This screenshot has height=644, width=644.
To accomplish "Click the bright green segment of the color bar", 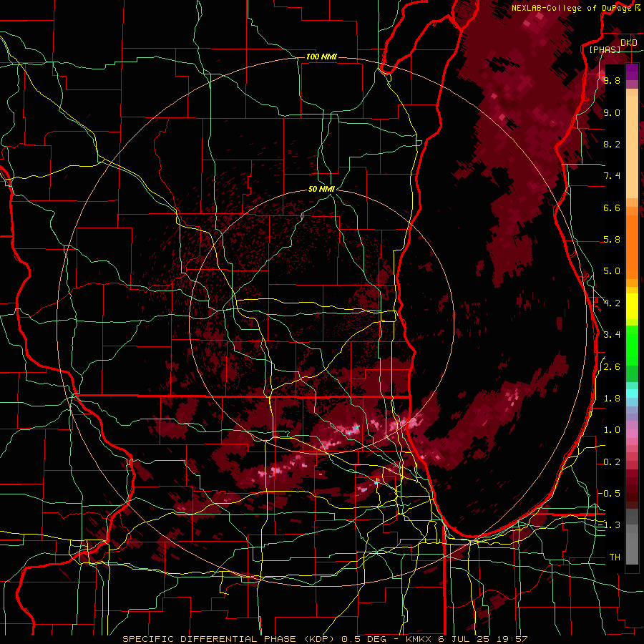I will pyautogui.click(x=632, y=345).
